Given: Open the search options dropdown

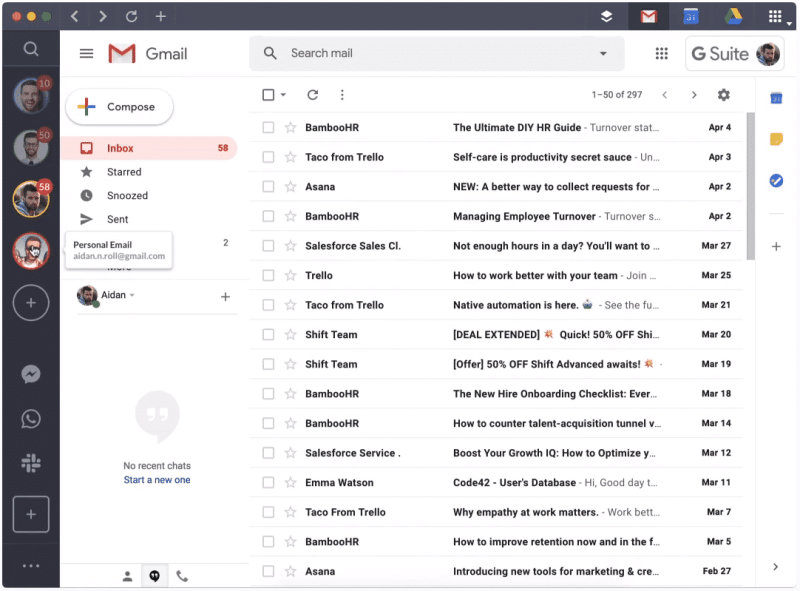Looking at the screenshot, I should (x=602, y=53).
